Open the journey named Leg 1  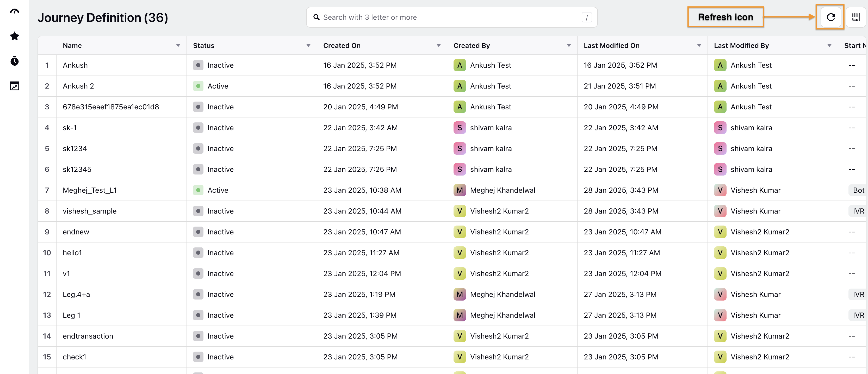pos(71,315)
